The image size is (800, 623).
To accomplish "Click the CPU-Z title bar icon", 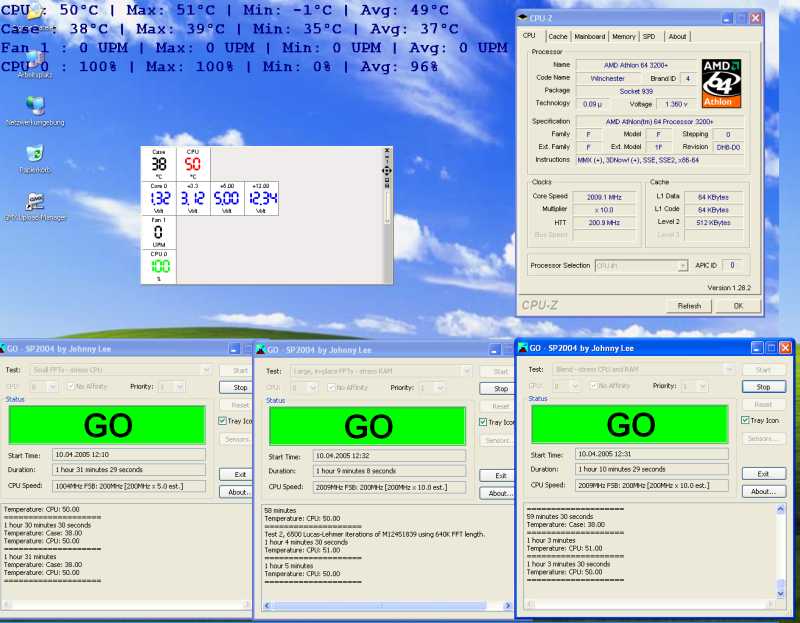I will point(522,18).
